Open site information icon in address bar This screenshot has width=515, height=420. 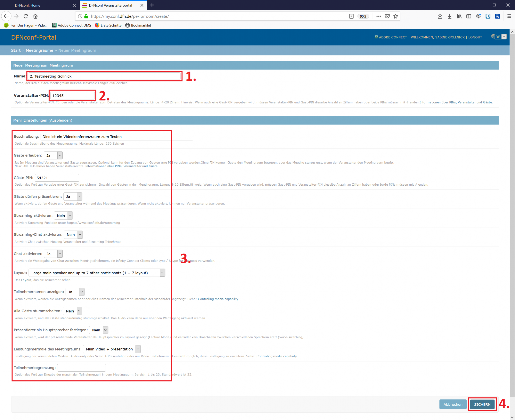coord(80,16)
